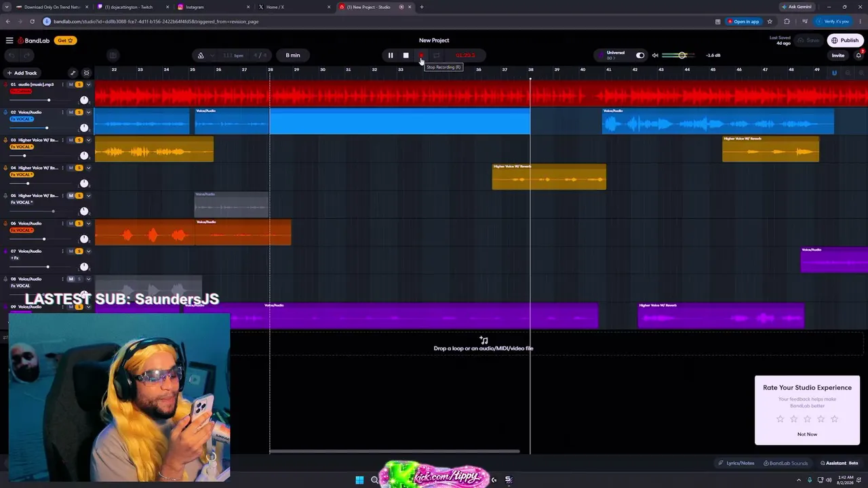Bookmark this page with the star icon
This screenshot has width=868, height=488.
(770, 22)
